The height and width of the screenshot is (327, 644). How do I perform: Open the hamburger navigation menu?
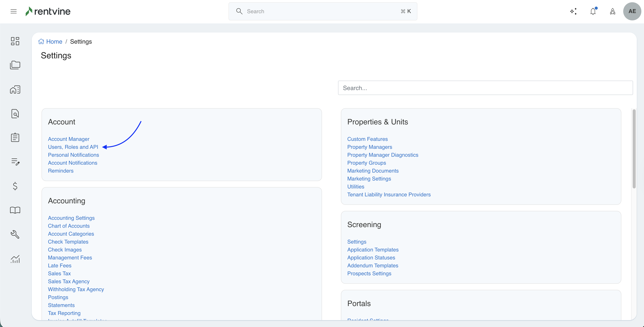(13, 11)
